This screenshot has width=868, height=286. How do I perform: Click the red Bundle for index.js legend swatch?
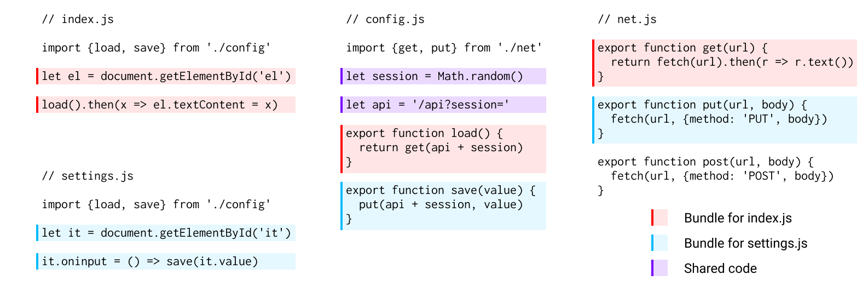click(x=659, y=218)
